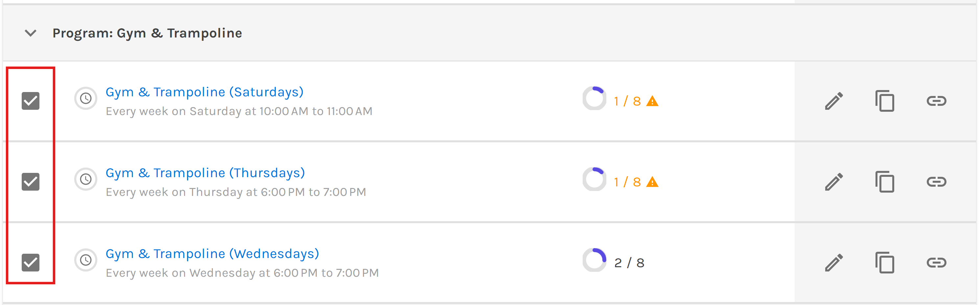The height and width of the screenshot is (305, 980).
Task: Click the link icon for Thursdays class
Action: pyautogui.click(x=936, y=182)
